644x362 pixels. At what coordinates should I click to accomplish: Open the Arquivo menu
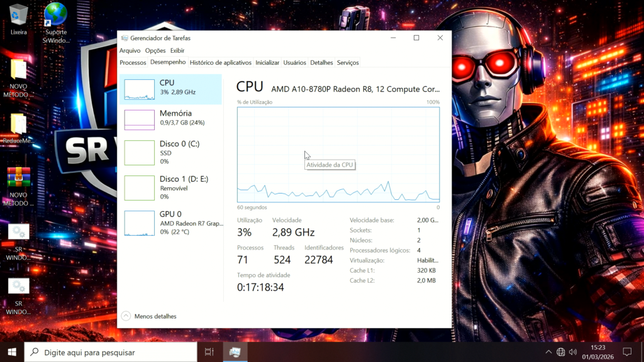[x=130, y=50]
